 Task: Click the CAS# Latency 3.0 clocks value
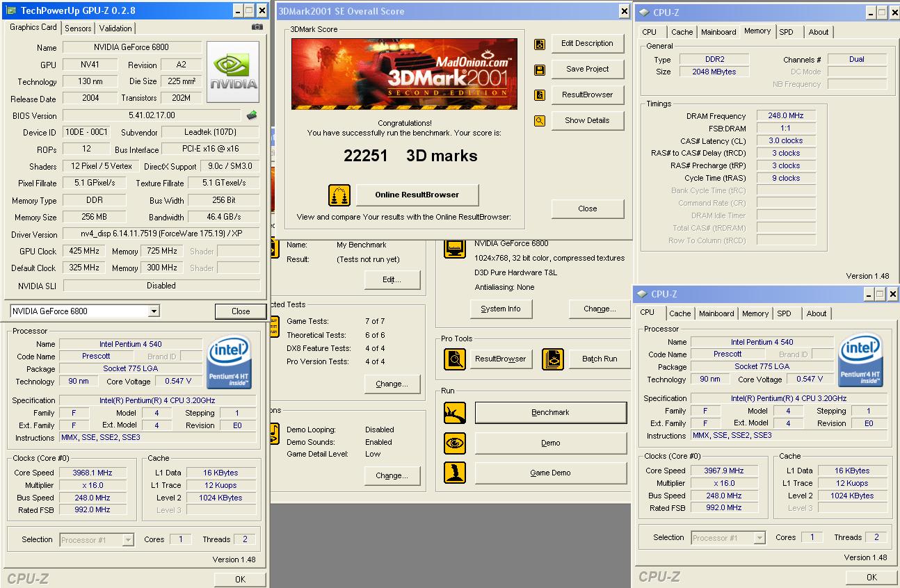pyautogui.click(x=786, y=140)
